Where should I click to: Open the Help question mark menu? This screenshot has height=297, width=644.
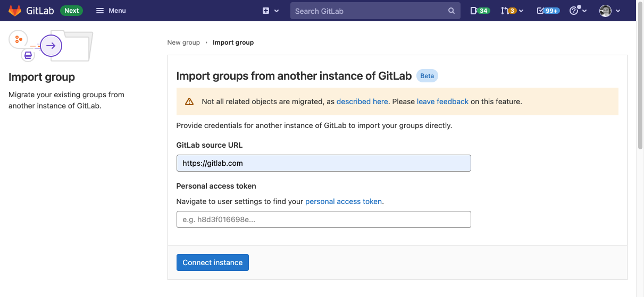(x=578, y=11)
